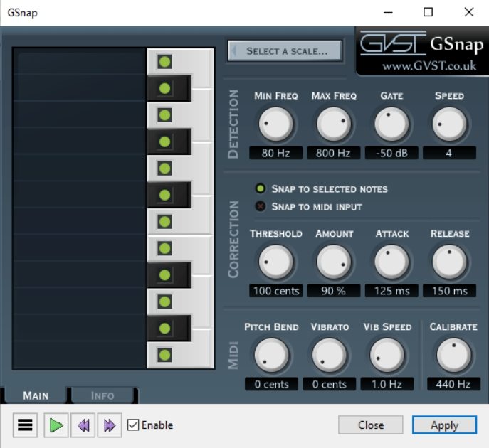489x448 pixels.
Task: Toggle the D# note light on the fourth black key
Action: pyautogui.click(x=164, y=275)
